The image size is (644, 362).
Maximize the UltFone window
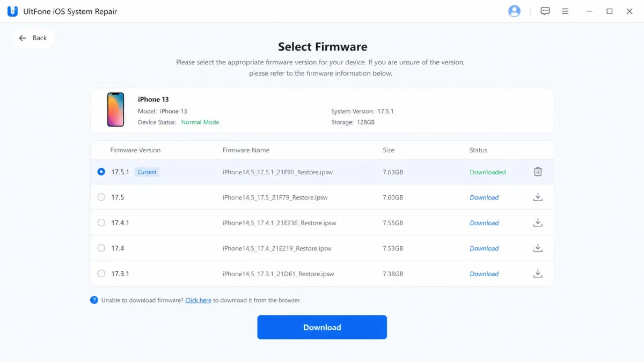coord(610,11)
